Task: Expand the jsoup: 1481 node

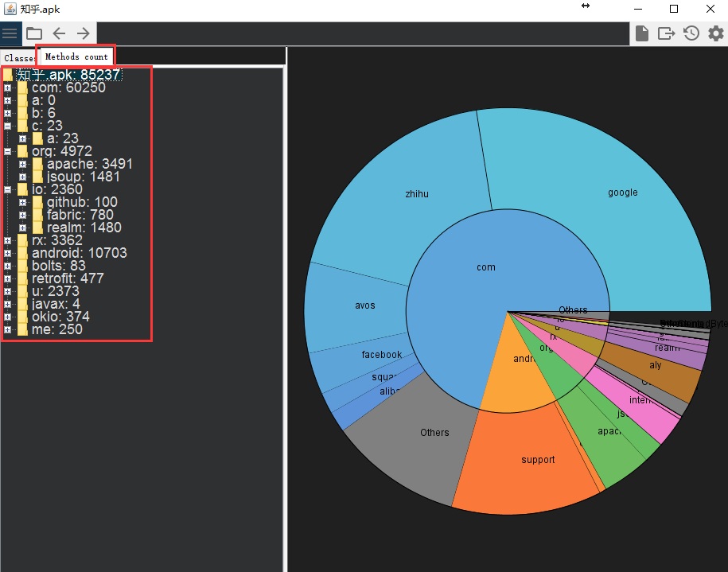Action: (22, 177)
